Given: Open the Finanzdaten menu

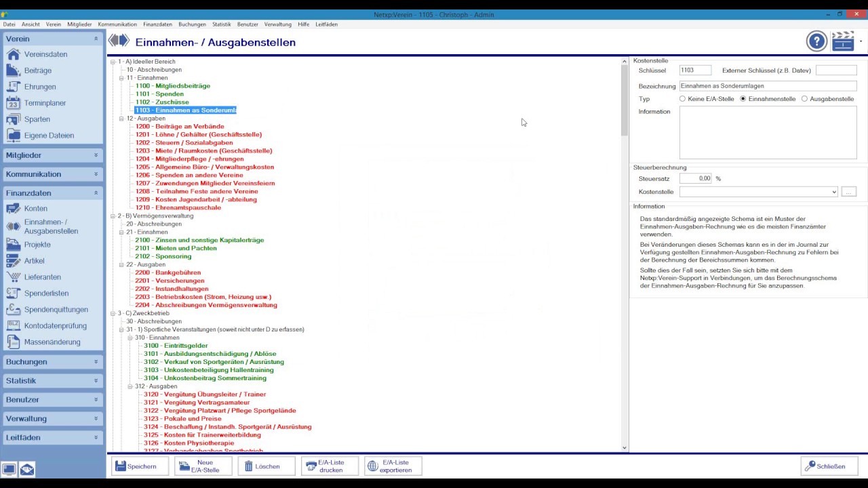Looking at the screenshot, I should pos(157,24).
